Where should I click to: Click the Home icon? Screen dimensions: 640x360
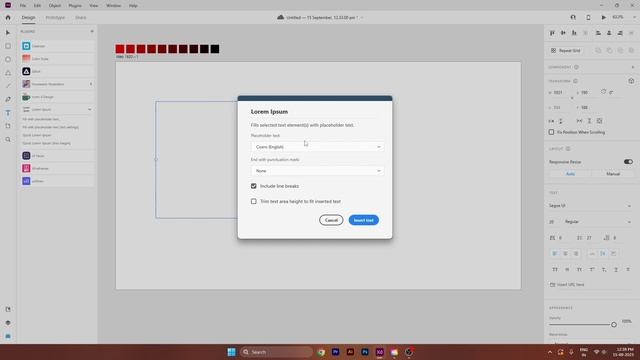8,18
